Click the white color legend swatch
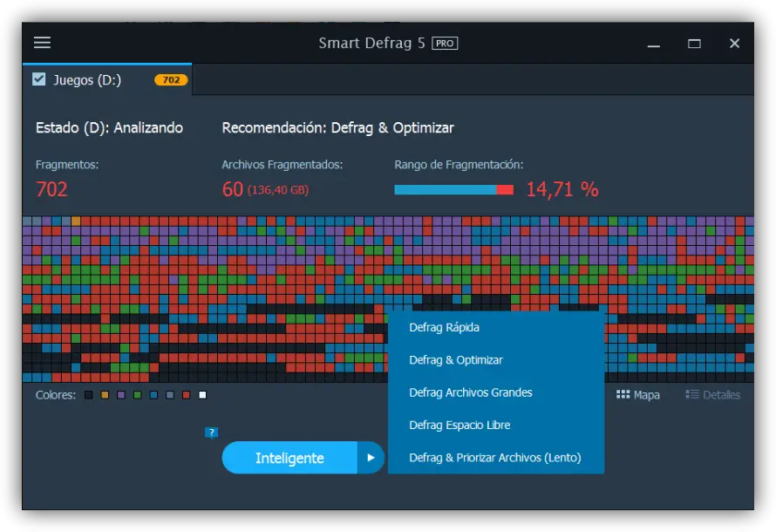Screen dimensions: 776x532 click(202, 395)
